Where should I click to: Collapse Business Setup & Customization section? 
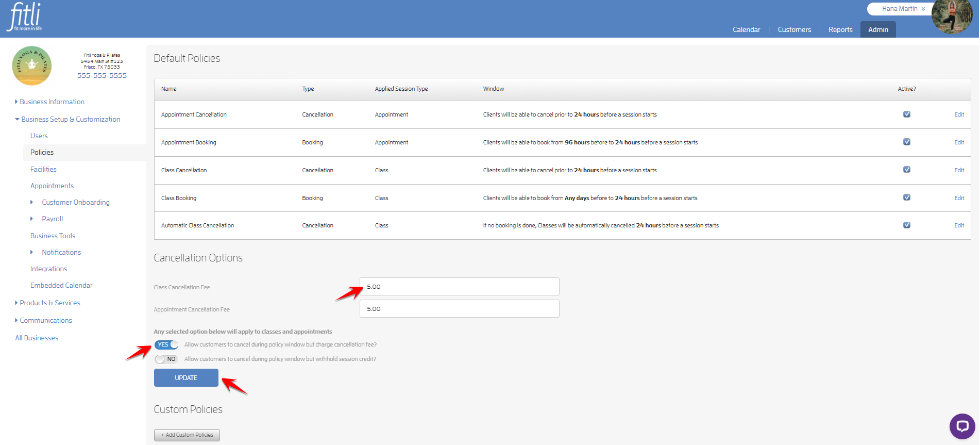point(67,119)
